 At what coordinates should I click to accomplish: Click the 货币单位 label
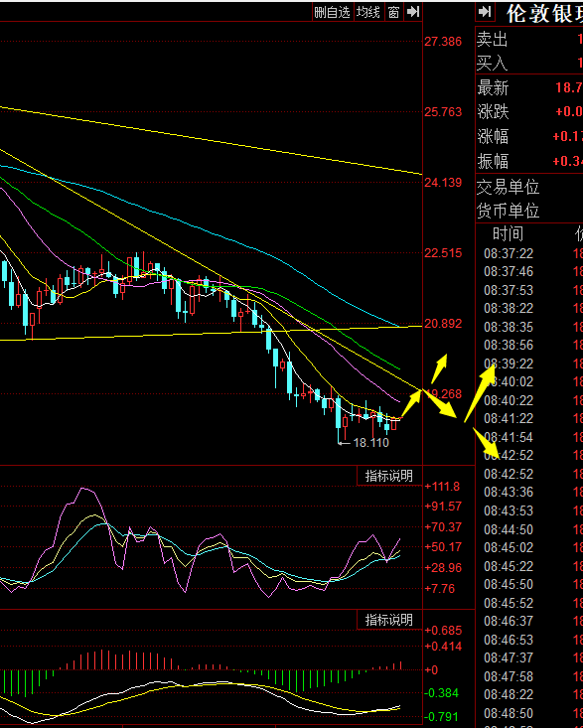[509, 211]
